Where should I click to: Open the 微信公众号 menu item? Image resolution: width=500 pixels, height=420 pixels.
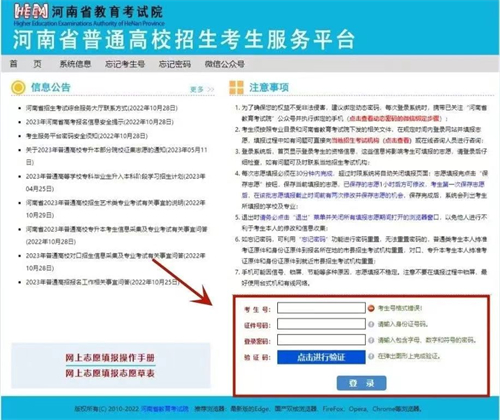tap(225, 64)
